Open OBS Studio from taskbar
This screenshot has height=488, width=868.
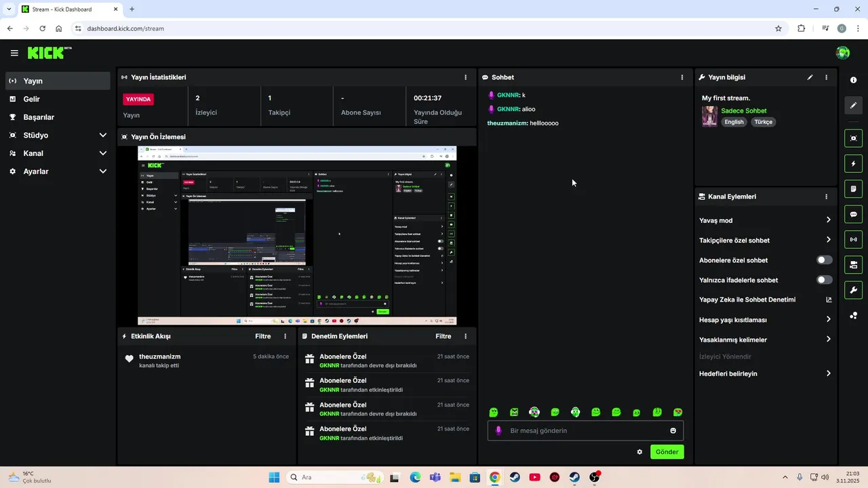594,477
